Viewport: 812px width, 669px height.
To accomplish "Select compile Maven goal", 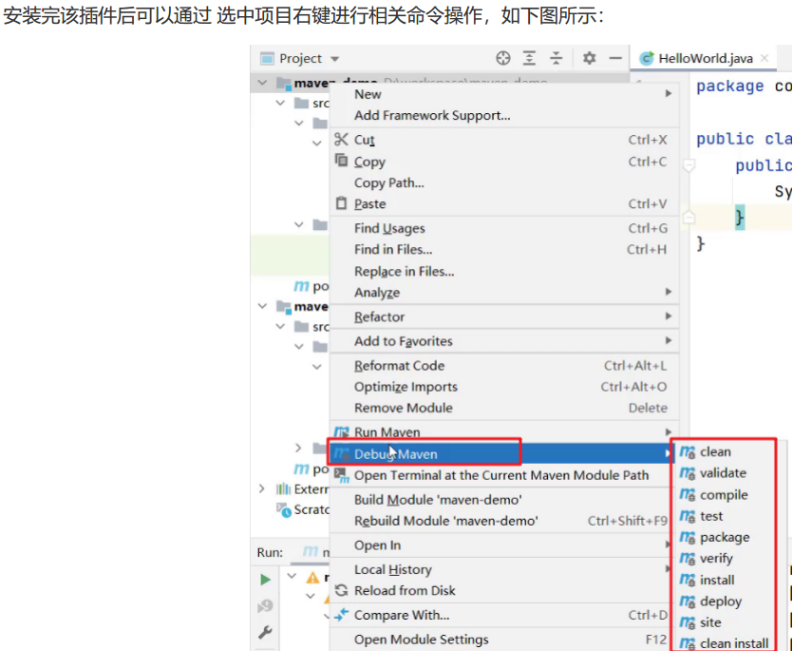I will 724,495.
